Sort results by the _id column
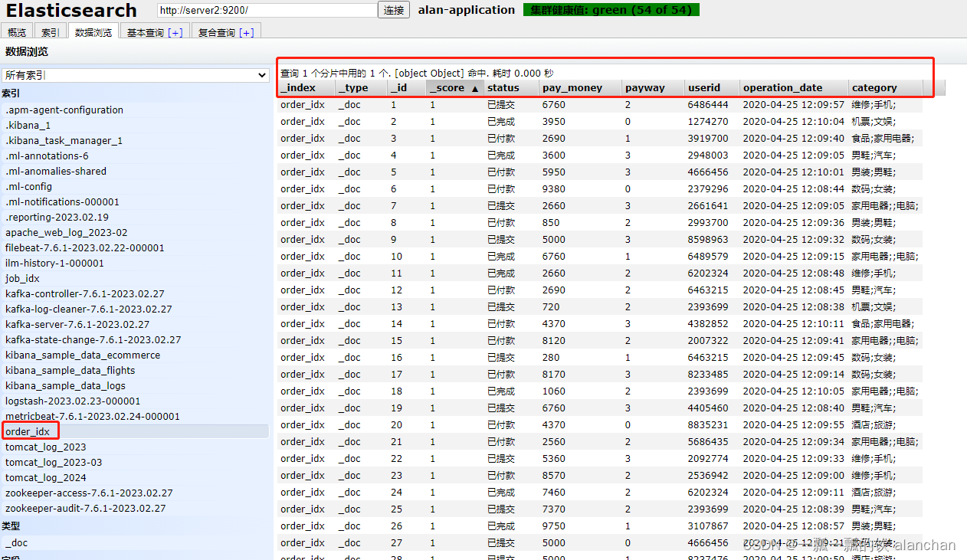 point(398,87)
